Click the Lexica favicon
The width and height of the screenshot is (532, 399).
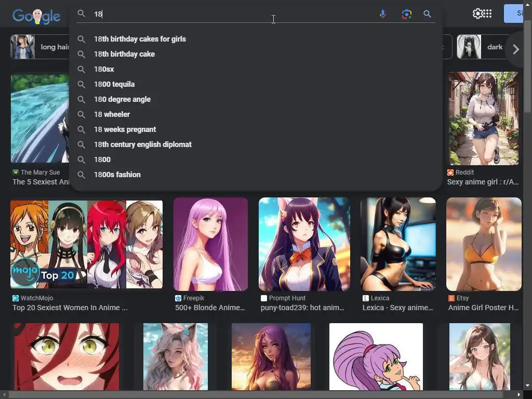[365, 298]
